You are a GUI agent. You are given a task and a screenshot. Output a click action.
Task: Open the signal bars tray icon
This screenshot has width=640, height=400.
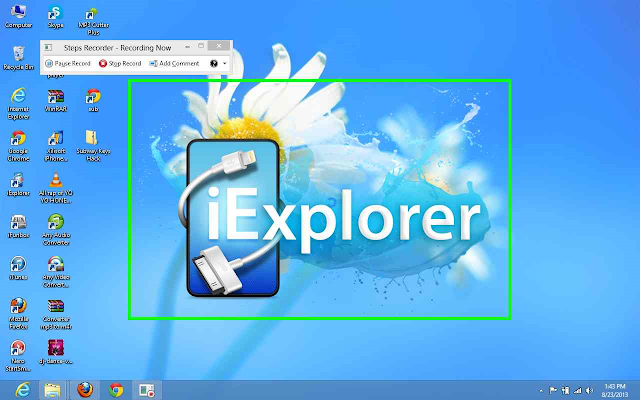(x=578, y=391)
